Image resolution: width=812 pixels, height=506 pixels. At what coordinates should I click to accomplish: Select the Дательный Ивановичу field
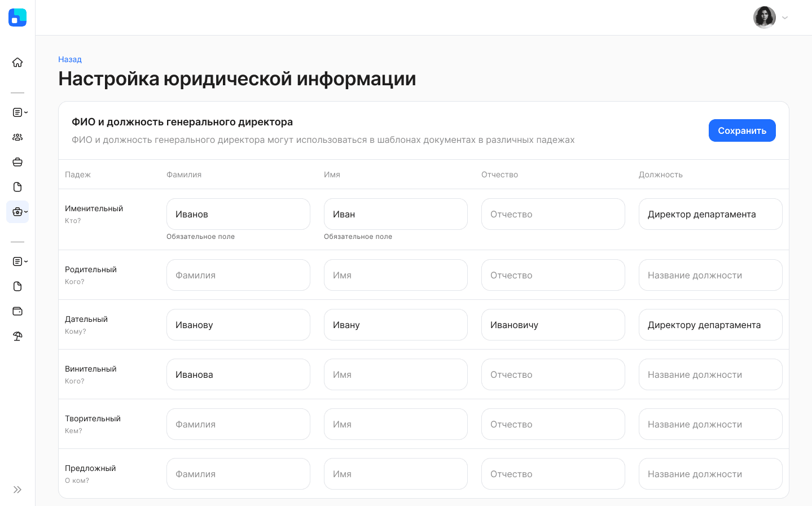(x=553, y=325)
